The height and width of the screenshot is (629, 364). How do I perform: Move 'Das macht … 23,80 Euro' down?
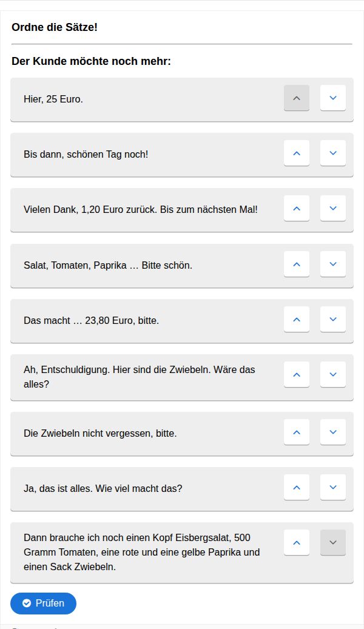click(333, 319)
